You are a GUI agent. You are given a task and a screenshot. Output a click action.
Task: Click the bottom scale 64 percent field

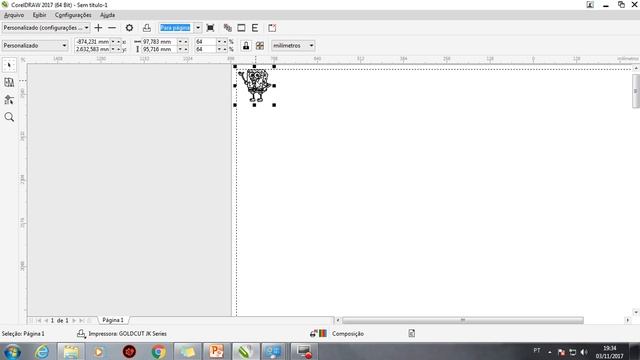click(205, 49)
